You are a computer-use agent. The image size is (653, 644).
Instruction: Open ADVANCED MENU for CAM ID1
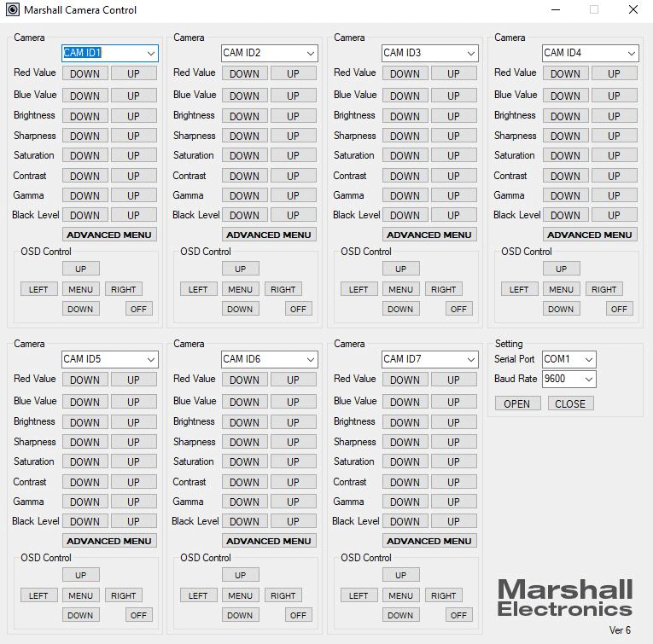tap(109, 235)
